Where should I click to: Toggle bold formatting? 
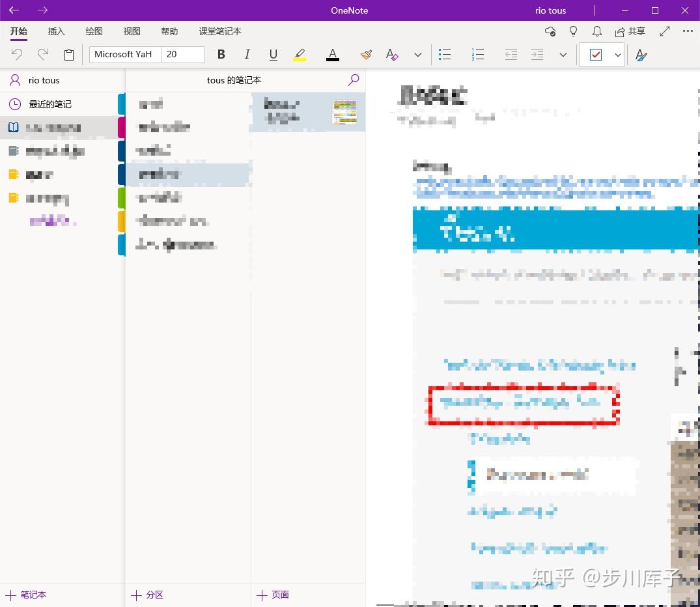click(221, 55)
